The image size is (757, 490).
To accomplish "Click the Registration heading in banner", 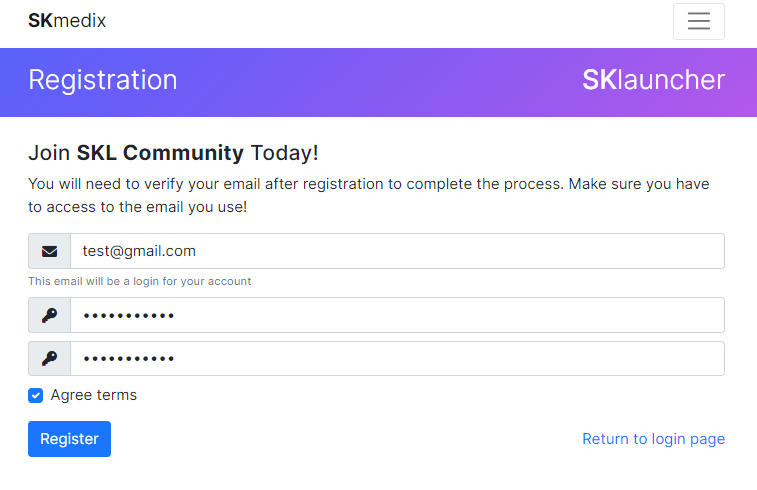I will [103, 80].
